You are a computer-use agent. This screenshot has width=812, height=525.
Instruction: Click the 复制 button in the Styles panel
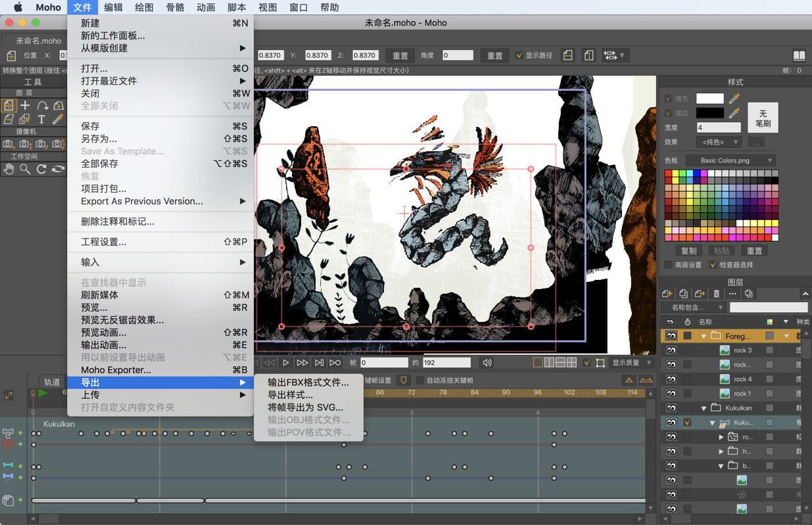[x=688, y=250]
